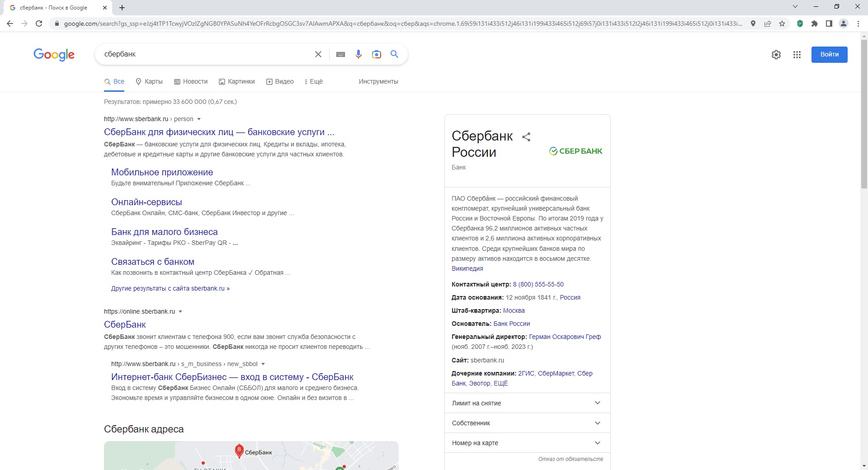Open the СберБанк online result title
This screenshot has height=470, width=868.
pos(125,324)
